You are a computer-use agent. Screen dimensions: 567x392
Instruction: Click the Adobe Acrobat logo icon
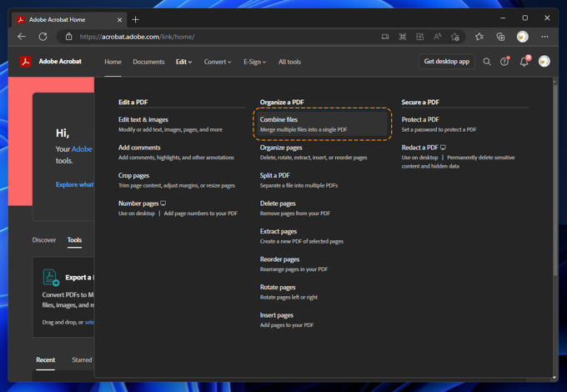coord(26,62)
